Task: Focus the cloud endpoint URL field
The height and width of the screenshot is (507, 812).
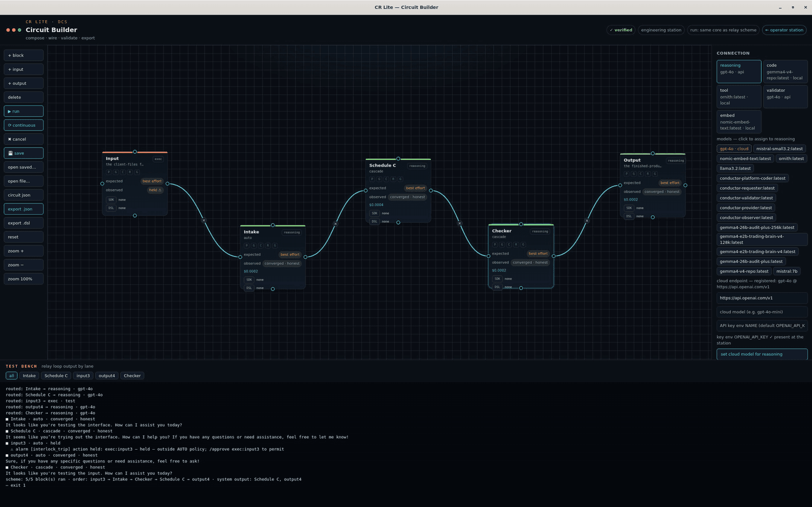Action: tap(762, 298)
